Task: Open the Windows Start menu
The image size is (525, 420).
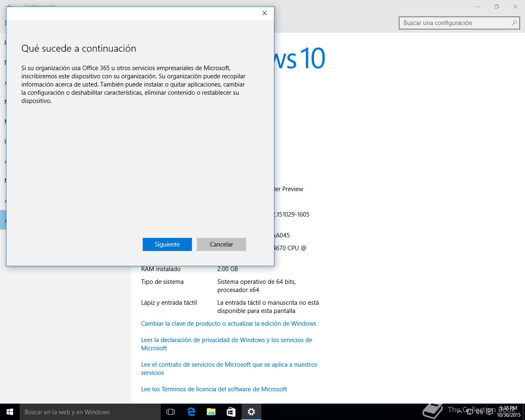Action: click(10, 412)
